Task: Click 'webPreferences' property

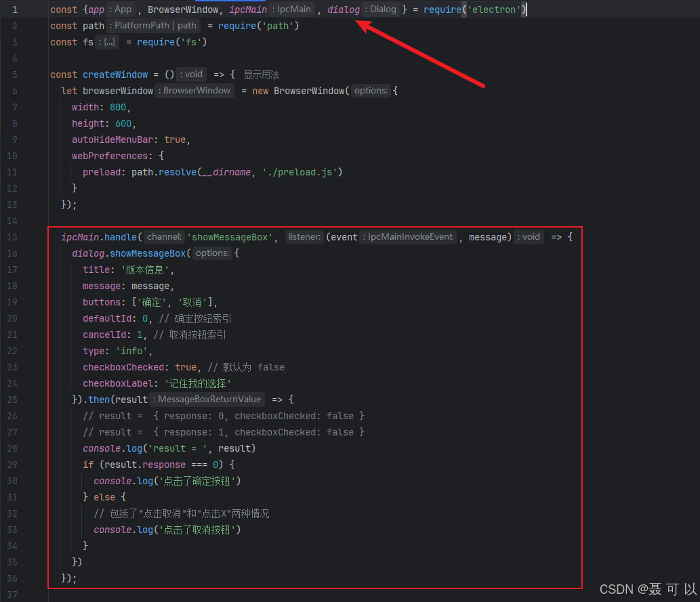Action: click(110, 156)
